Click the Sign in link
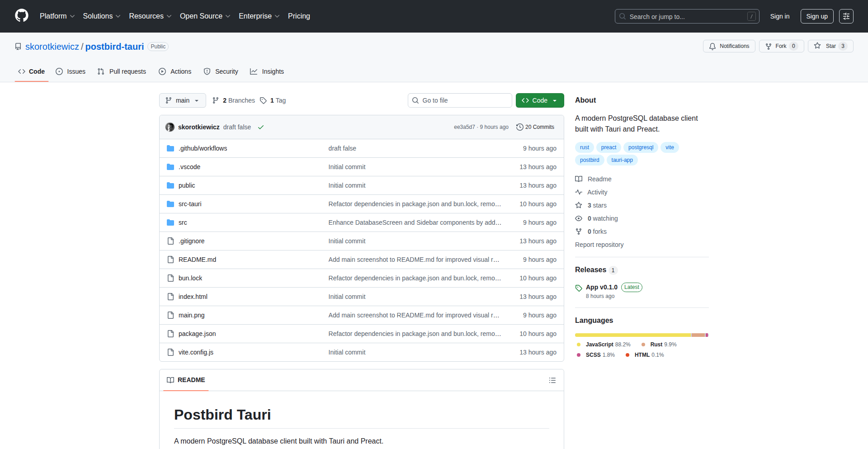Screen dimensions: 868x449 click(780, 16)
